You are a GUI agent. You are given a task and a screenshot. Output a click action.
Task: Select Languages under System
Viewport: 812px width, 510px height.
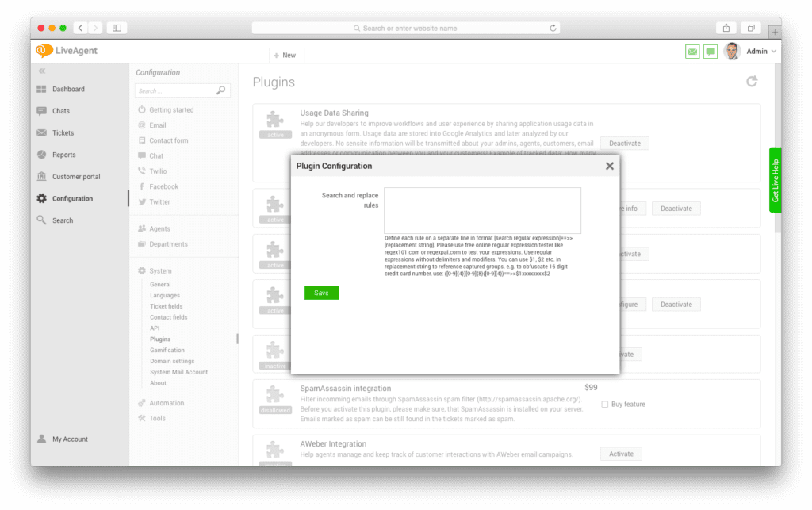(x=165, y=295)
